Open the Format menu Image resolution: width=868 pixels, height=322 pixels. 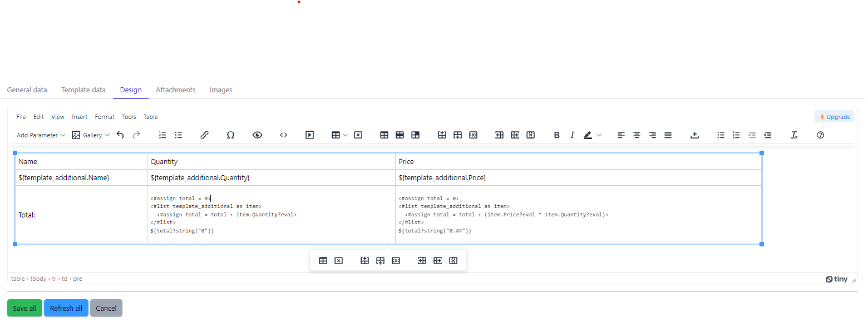pos(105,117)
